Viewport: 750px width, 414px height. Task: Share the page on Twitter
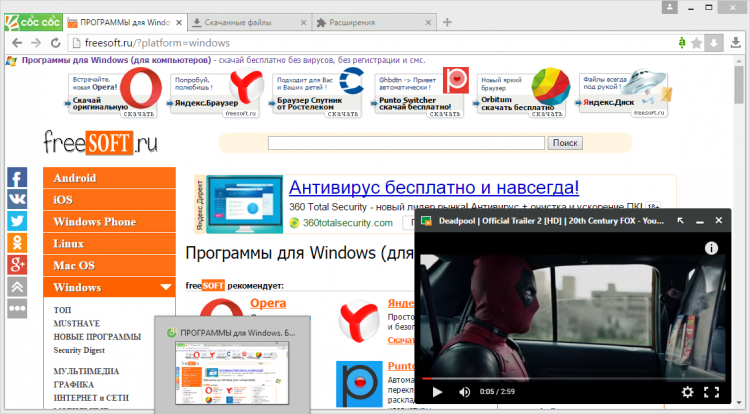point(17,221)
